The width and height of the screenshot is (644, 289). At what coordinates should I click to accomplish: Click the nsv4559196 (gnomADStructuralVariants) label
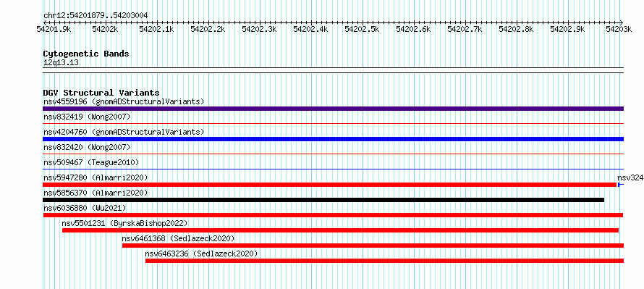pos(124,101)
